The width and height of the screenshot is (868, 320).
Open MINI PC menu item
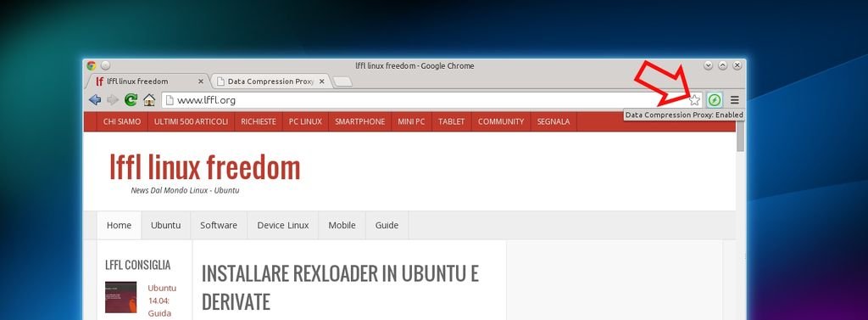411,121
